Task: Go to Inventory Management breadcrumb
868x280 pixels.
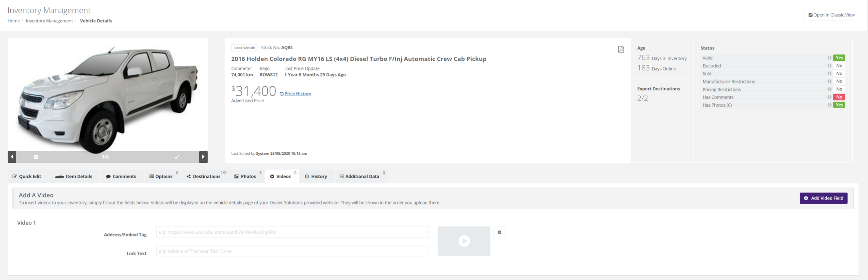Action: click(x=49, y=21)
